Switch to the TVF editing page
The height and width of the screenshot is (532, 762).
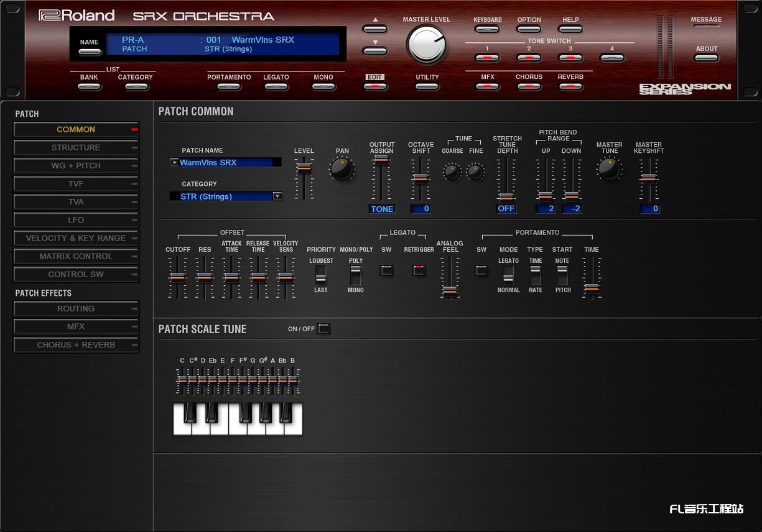(x=76, y=183)
